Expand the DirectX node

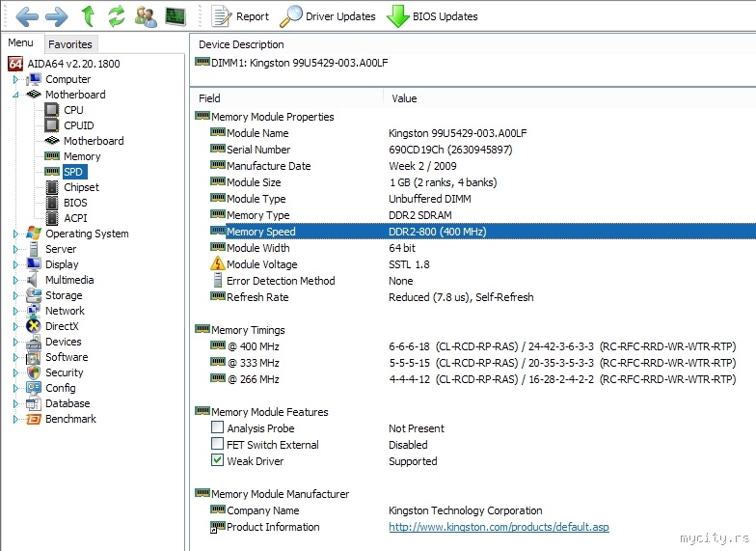tap(15, 326)
